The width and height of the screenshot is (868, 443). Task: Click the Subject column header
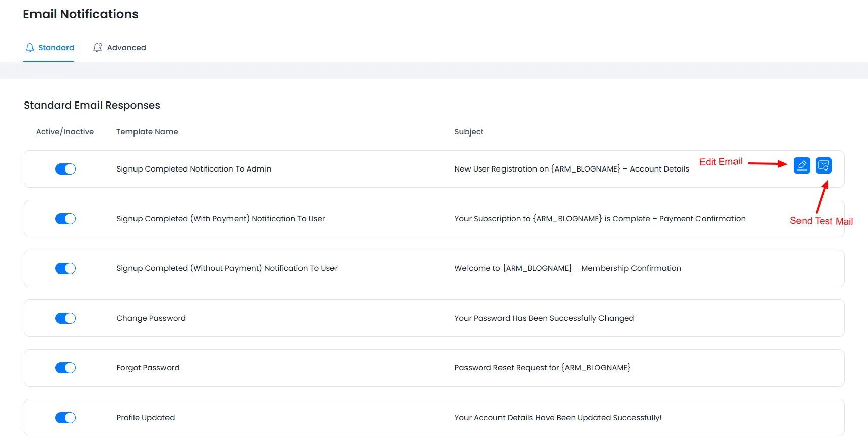[x=469, y=132]
